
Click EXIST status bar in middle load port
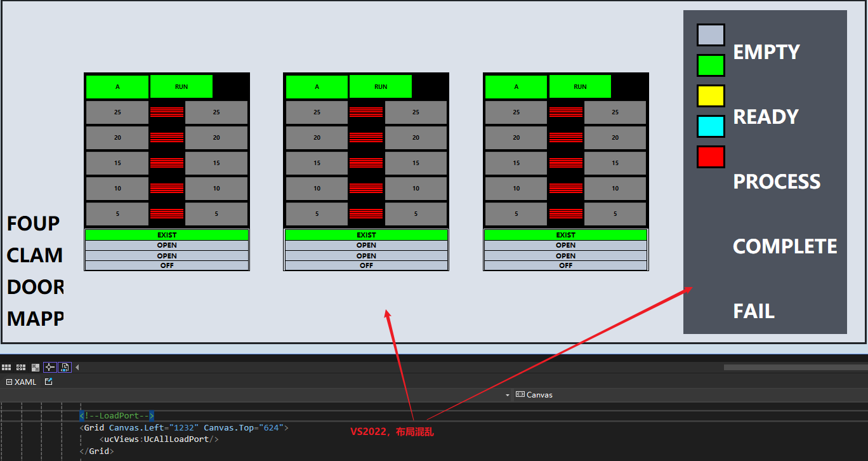(366, 235)
